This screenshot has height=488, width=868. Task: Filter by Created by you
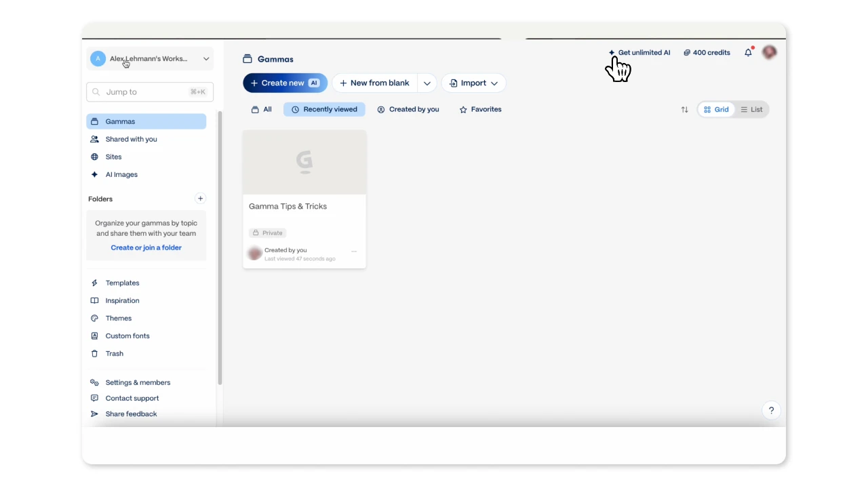pyautogui.click(x=408, y=110)
